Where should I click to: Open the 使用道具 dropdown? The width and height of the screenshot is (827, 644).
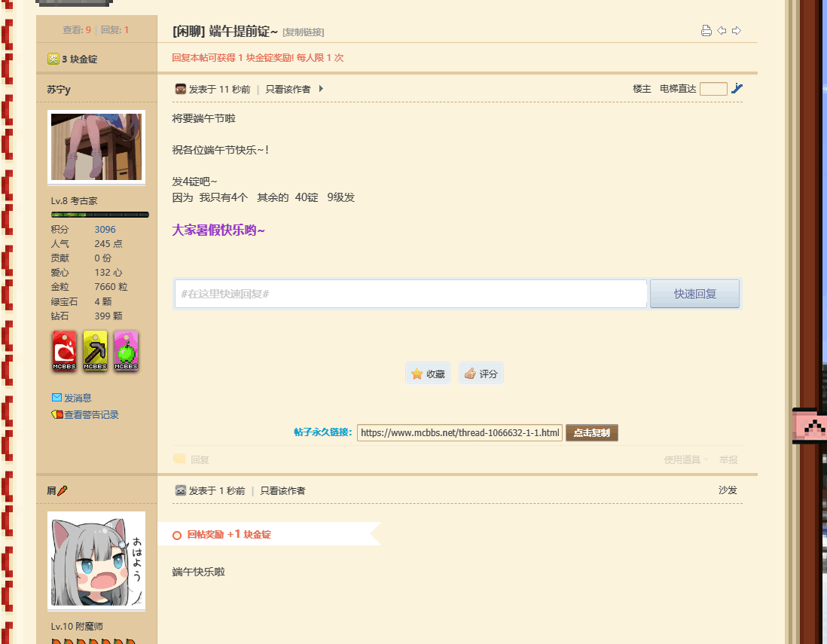tap(685, 459)
